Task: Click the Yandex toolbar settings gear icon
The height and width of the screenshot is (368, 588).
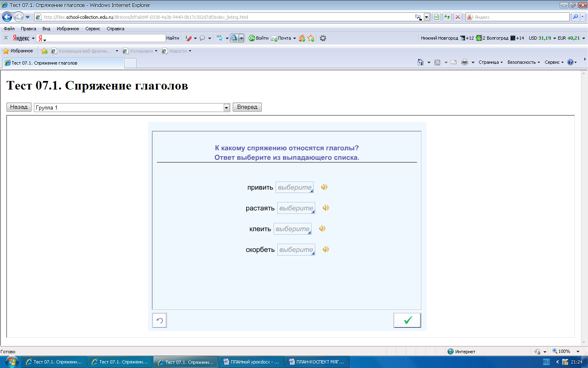Action: point(323,38)
